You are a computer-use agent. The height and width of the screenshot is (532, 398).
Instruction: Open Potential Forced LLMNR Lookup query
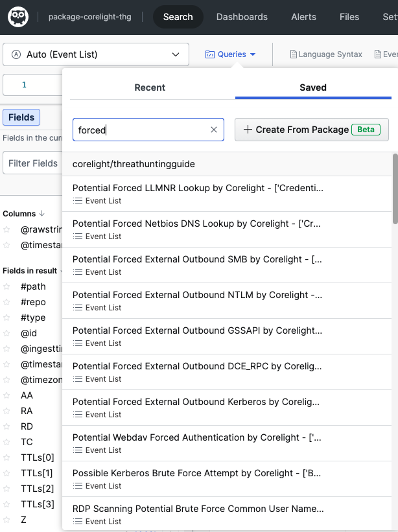point(227,194)
